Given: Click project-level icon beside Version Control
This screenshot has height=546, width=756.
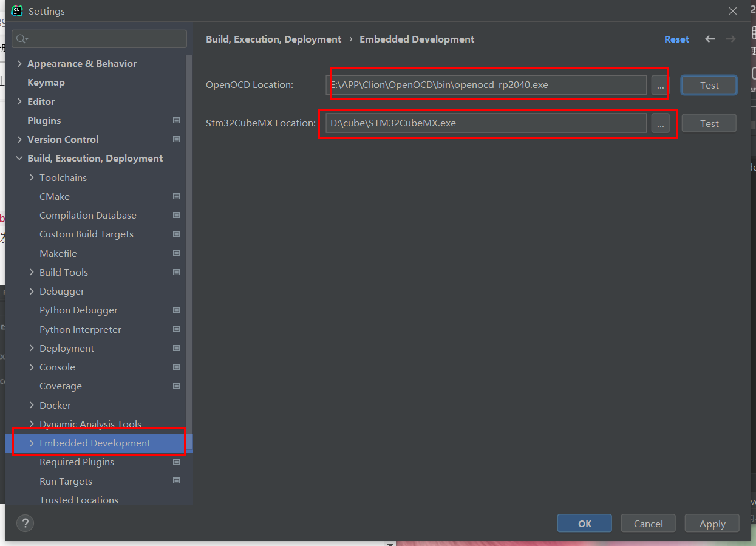Looking at the screenshot, I should coord(176,139).
